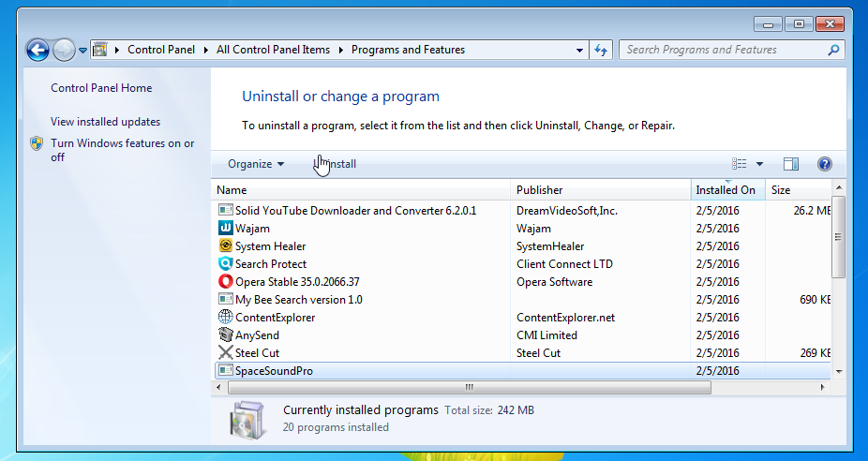The height and width of the screenshot is (461, 868).
Task: Click the My Bee Search icon
Action: (225, 299)
